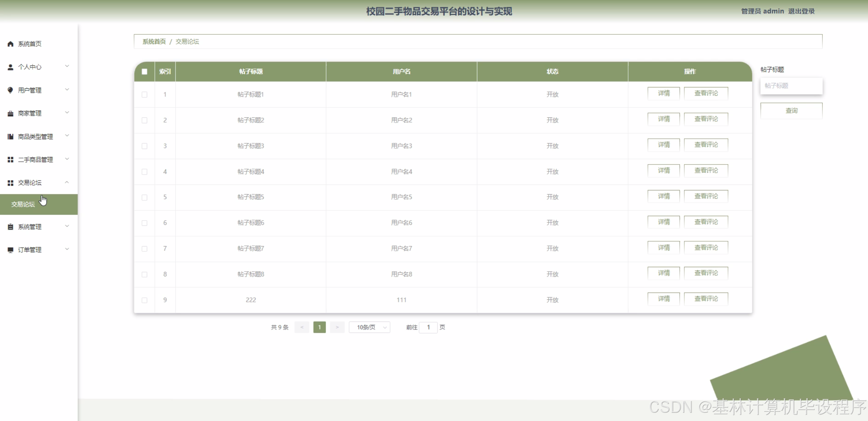
Task: Click the 商品类型管理 sidebar icon
Action: [x=10, y=137]
